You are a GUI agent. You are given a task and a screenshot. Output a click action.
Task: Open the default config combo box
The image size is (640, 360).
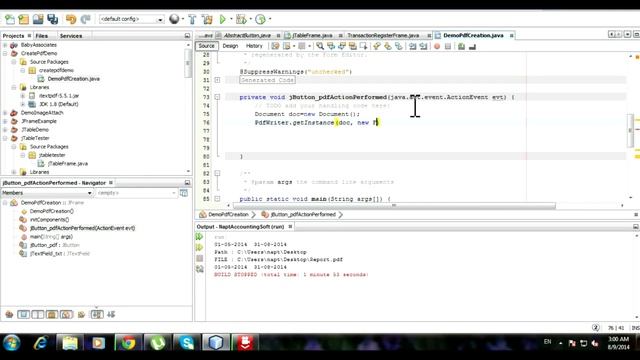[x=131, y=19]
